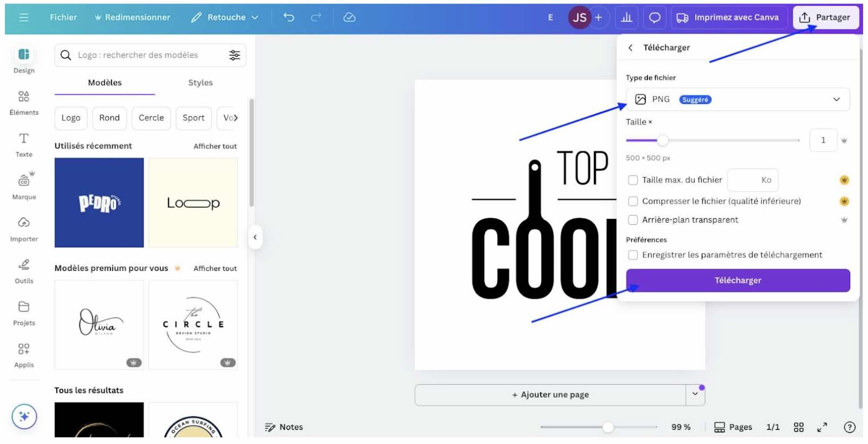Viewport: 868px width, 444px height.
Task: Check Taille max. du fichier
Action: pos(633,180)
